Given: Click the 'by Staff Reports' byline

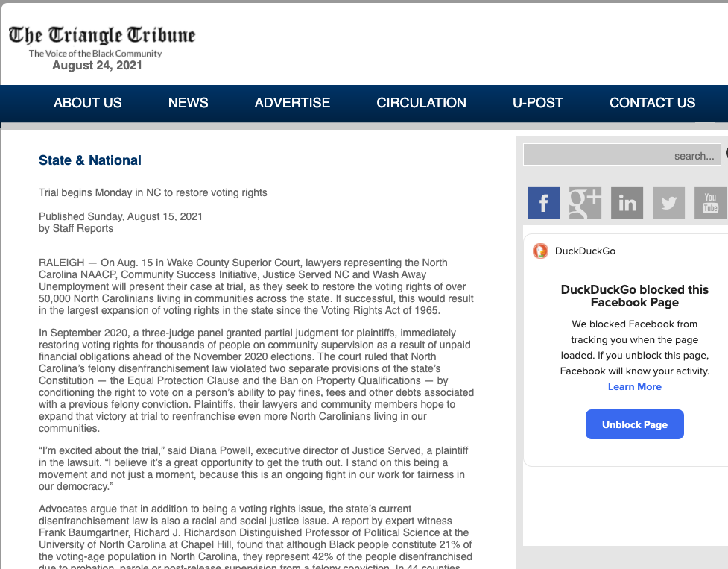Looking at the screenshot, I should point(76,228).
